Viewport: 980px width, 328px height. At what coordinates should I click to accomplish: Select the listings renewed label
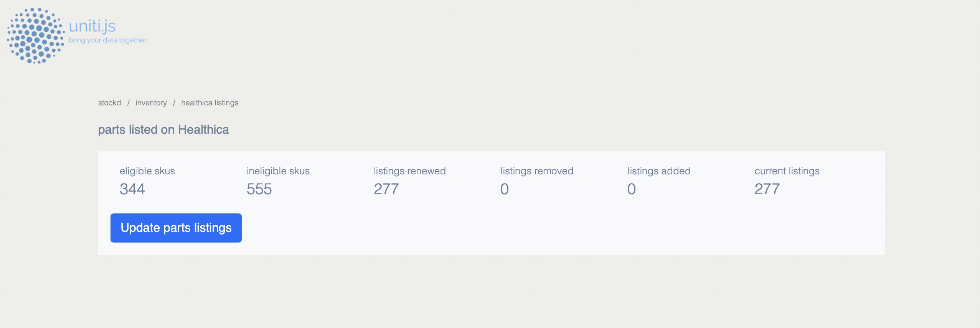coord(410,171)
